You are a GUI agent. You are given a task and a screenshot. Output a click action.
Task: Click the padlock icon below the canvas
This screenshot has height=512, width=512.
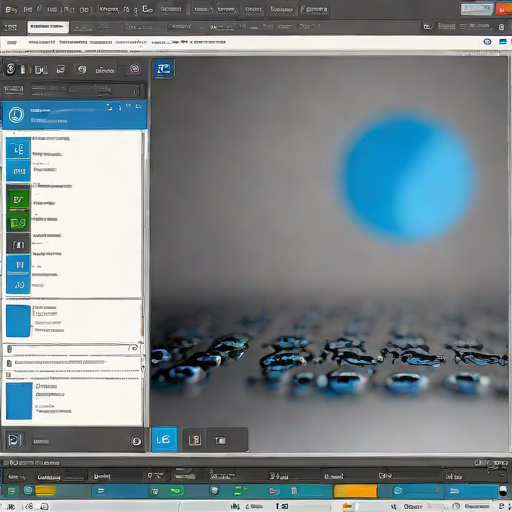pos(195,440)
